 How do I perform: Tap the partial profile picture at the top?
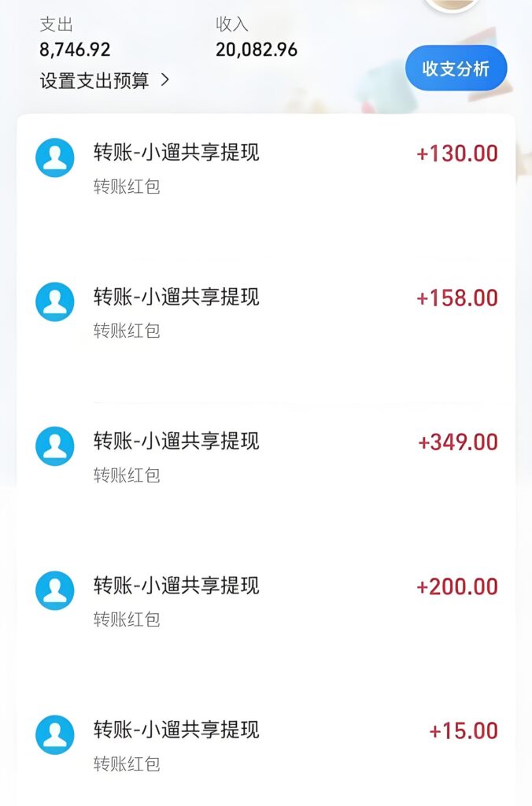click(452, 4)
